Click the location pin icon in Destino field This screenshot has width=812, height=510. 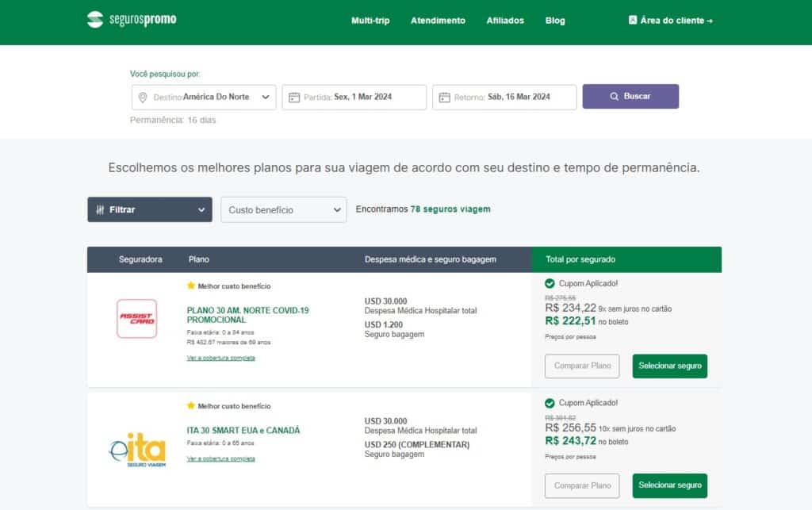(142, 97)
